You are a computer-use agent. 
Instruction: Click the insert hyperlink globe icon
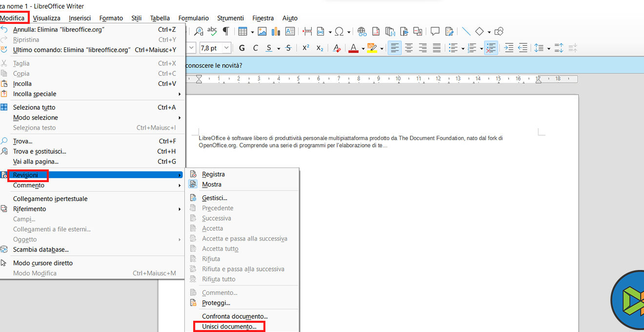[362, 32]
